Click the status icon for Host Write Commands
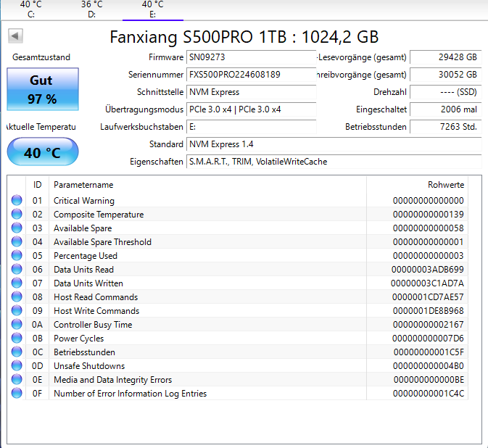 [x=17, y=310]
